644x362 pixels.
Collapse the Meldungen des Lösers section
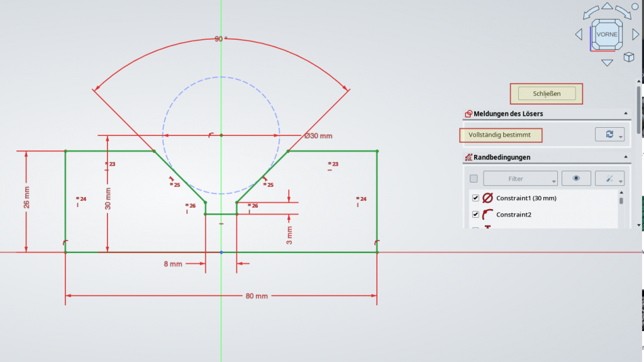[x=626, y=114]
